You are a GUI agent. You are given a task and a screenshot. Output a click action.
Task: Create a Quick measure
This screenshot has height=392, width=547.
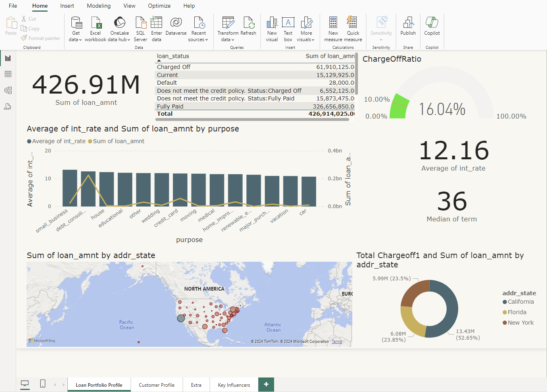point(353,29)
